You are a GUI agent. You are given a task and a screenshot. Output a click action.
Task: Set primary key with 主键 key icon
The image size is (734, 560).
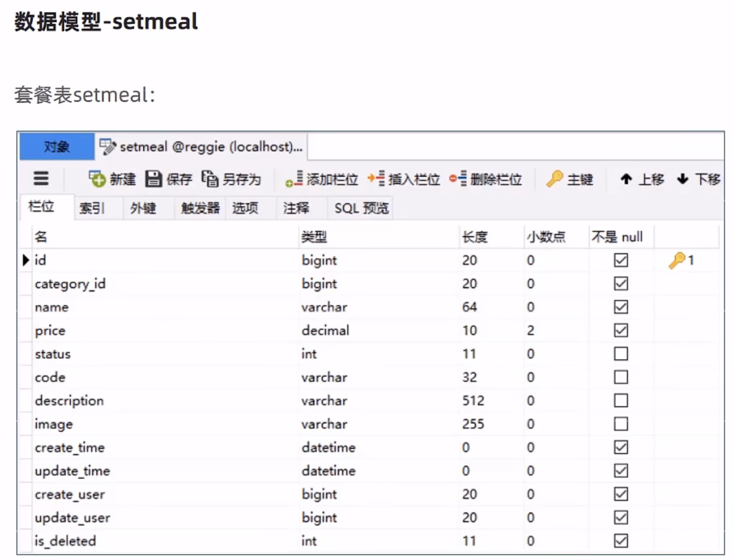click(554, 179)
